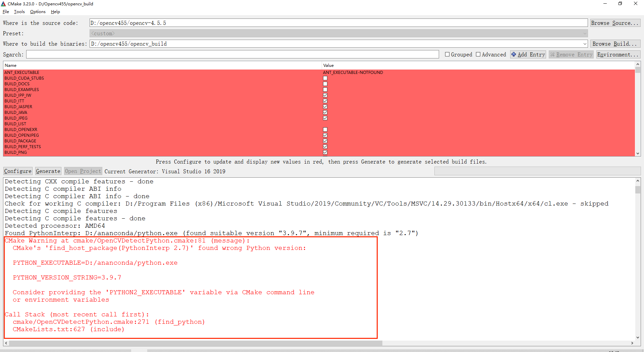The height and width of the screenshot is (352, 644).
Task: Uncheck BUILD_PNG checkbox
Action: click(x=325, y=152)
